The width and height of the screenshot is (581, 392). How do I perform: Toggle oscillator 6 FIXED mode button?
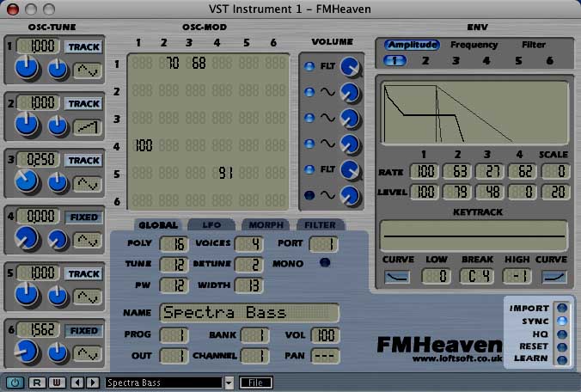pos(84,330)
